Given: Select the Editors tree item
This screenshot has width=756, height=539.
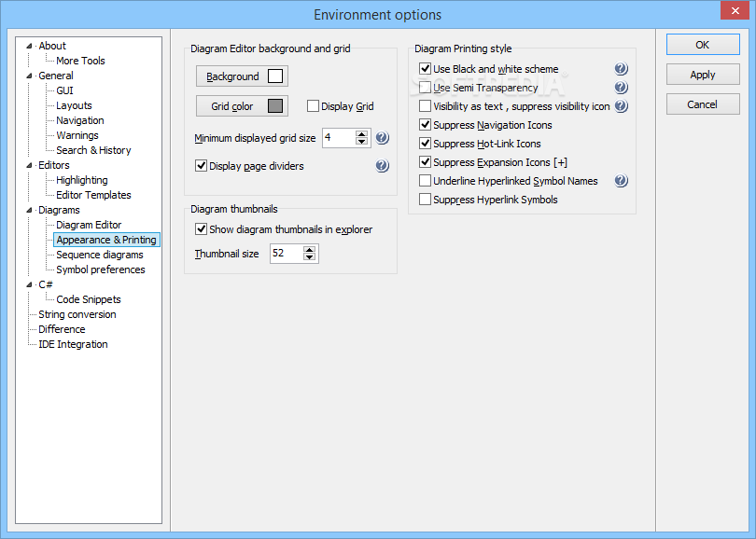Looking at the screenshot, I should (x=54, y=165).
